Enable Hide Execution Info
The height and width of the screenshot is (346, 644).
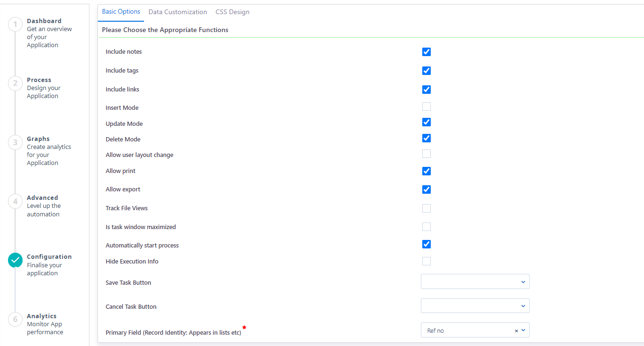point(426,261)
